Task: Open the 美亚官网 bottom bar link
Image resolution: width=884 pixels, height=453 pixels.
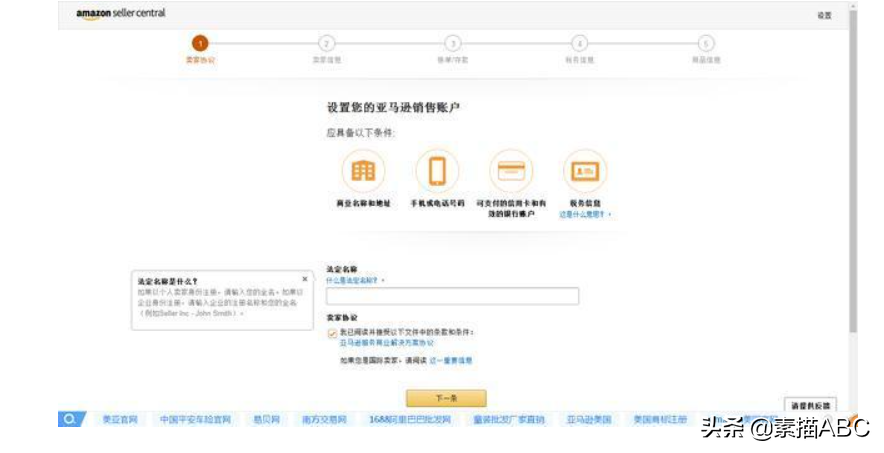Action: (120, 420)
